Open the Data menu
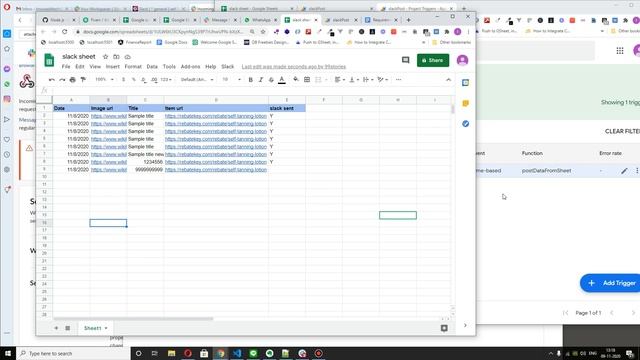 152,67
